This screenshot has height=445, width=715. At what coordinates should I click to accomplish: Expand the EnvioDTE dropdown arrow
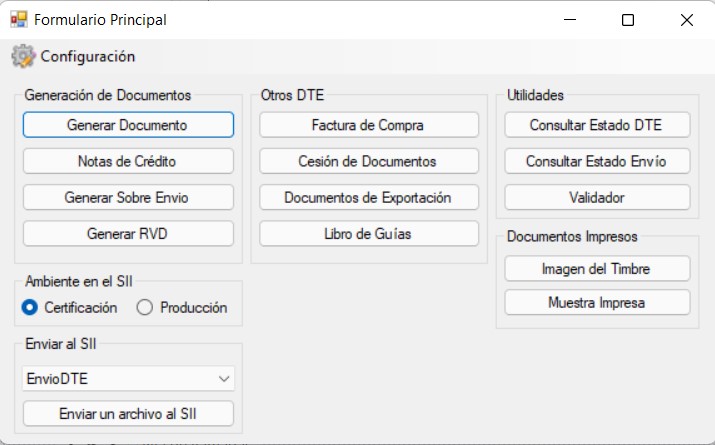(223, 378)
